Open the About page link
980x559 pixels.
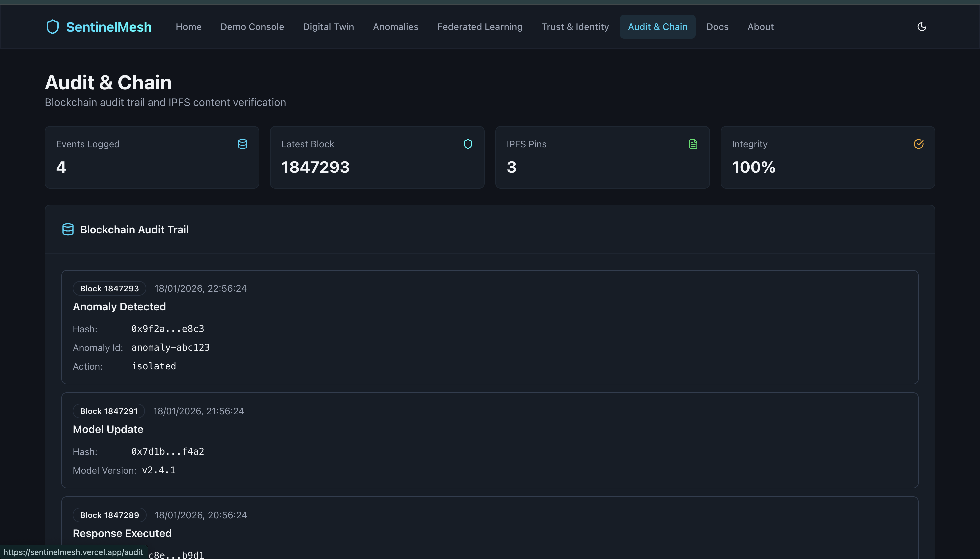760,27
